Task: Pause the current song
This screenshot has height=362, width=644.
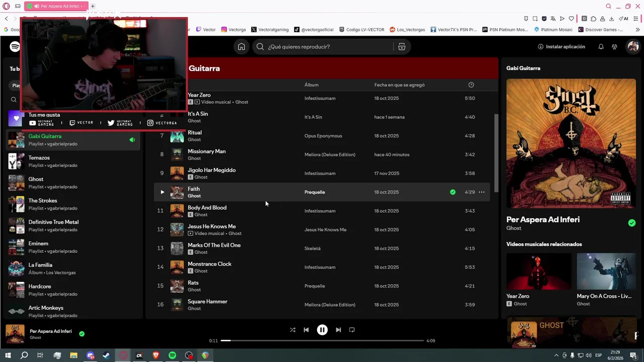Action: pos(322,330)
